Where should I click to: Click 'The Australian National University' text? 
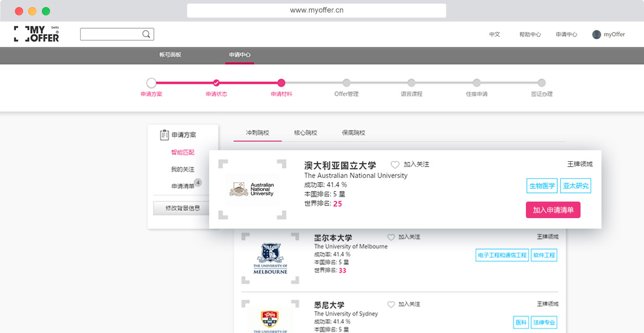pos(356,176)
